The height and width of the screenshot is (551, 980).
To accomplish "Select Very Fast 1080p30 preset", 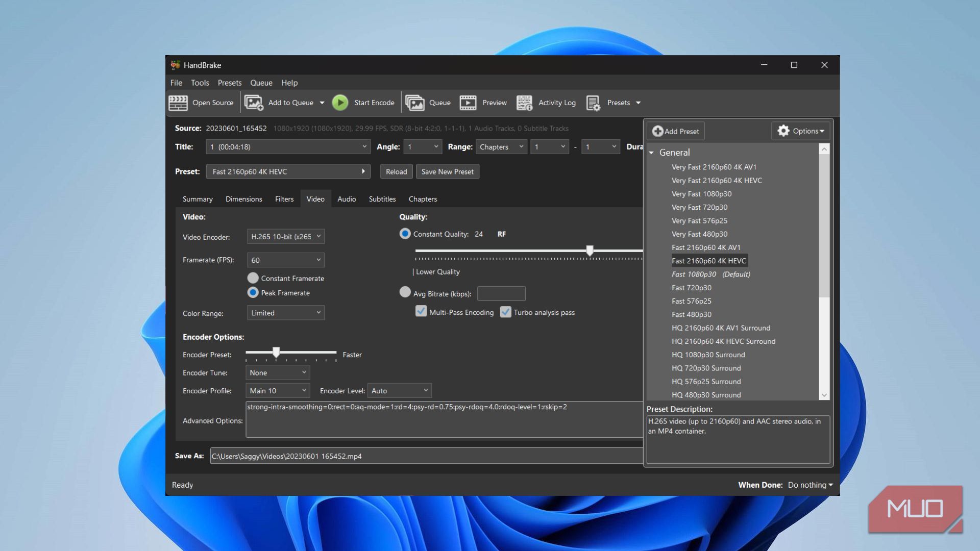I will pyautogui.click(x=701, y=194).
